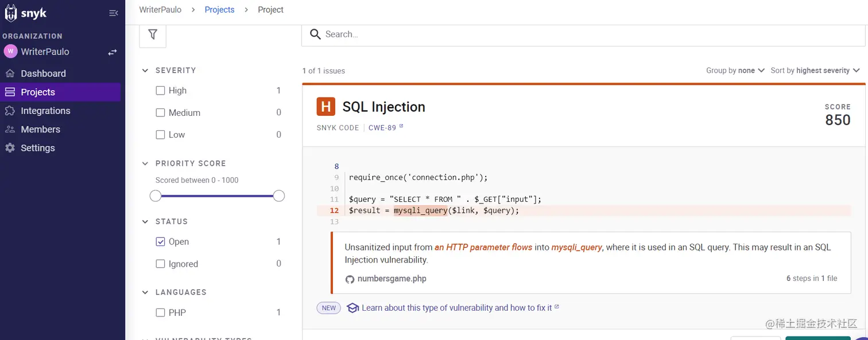Image resolution: width=868 pixels, height=340 pixels.
Task: Click the Dashboard home icon
Action: [x=10, y=73]
